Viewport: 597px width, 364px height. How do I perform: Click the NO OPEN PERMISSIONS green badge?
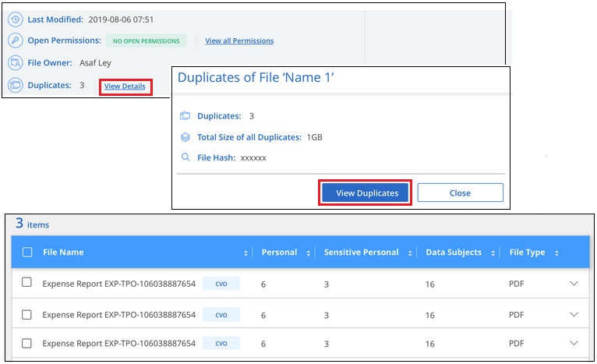point(146,41)
